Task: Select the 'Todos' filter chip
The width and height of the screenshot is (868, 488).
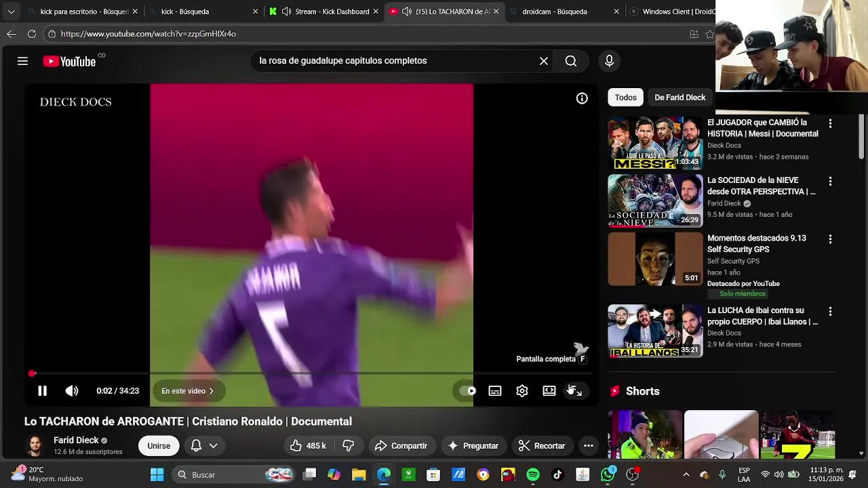Action: pos(625,98)
